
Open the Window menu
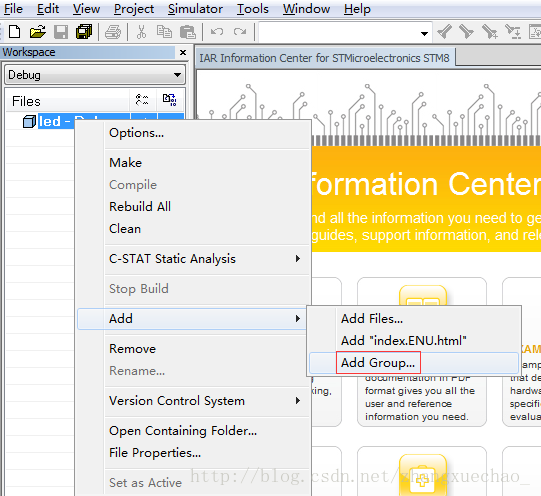[x=306, y=9]
